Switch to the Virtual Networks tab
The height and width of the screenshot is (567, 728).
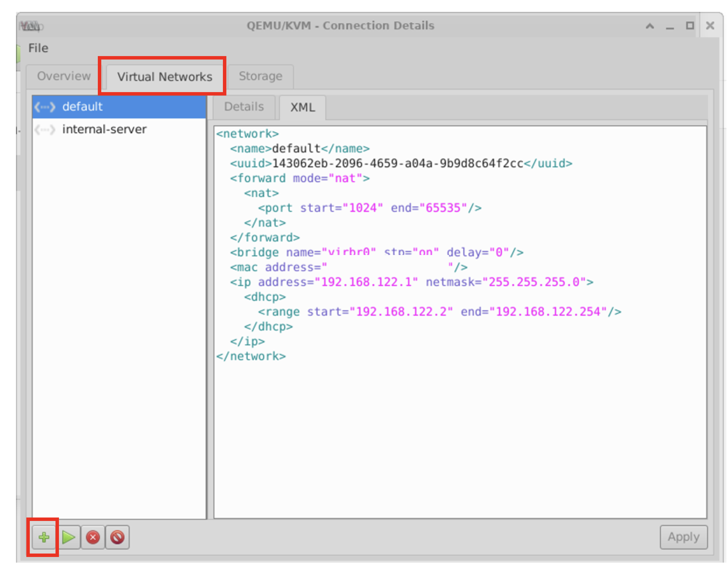[165, 77]
